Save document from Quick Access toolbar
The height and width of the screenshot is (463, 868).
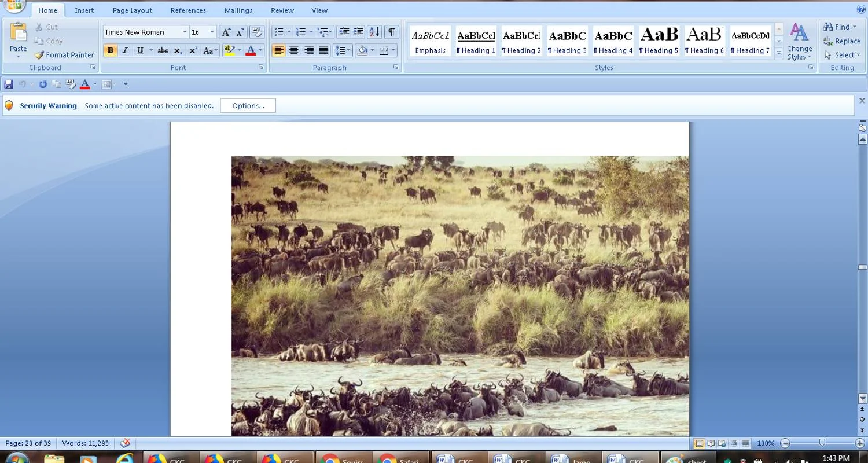[9, 84]
